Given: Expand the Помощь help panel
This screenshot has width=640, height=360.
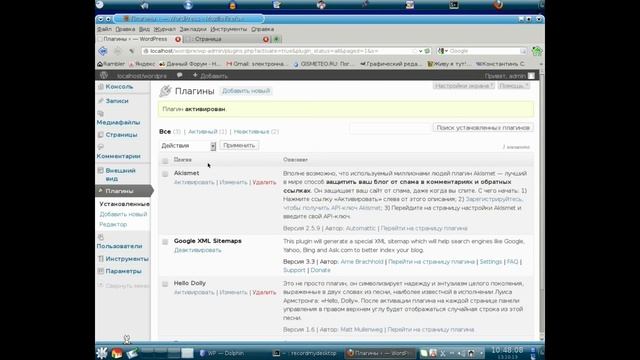Looking at the screenshot, I should [514, 86].
